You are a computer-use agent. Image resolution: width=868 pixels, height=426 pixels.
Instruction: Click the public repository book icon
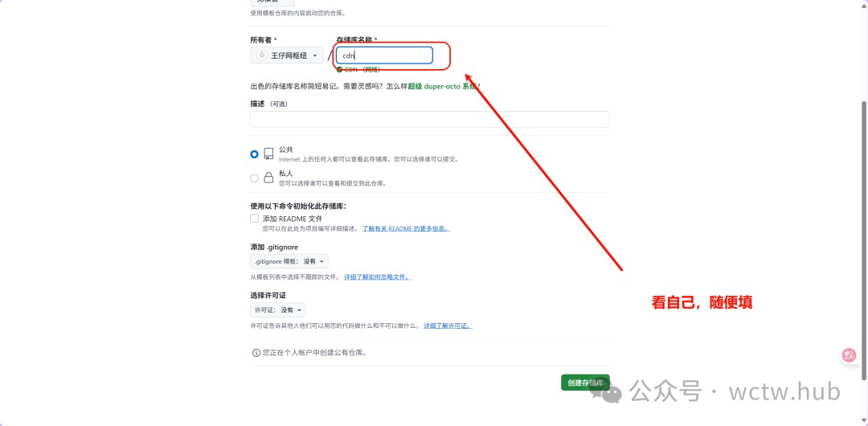(268, 154)
